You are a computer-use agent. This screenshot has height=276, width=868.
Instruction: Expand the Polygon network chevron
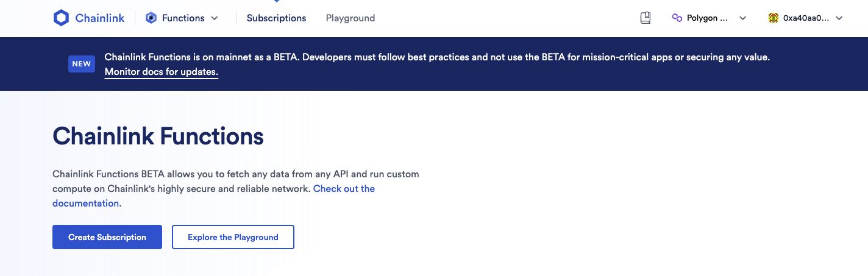[x=742, y=18]
